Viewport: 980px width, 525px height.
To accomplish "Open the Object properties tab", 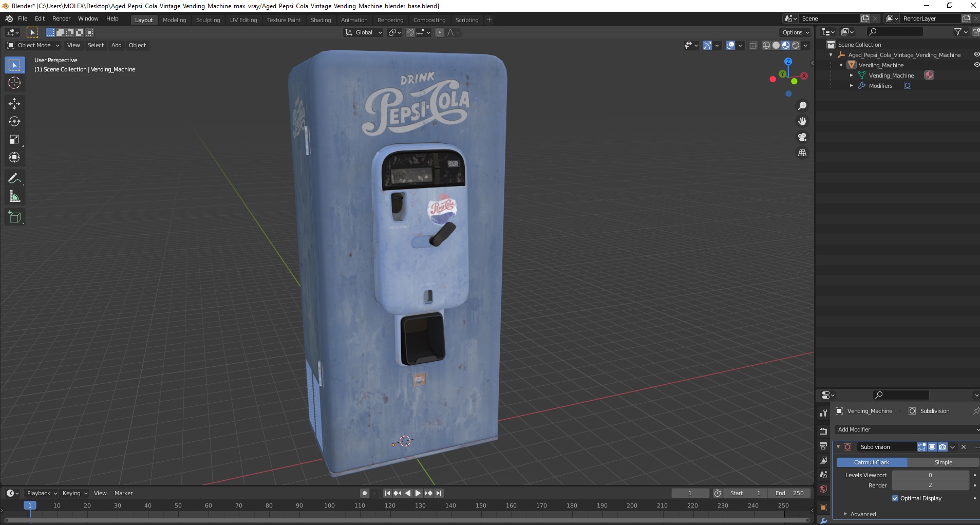I will pyautogui.click(x=823, y=508).
